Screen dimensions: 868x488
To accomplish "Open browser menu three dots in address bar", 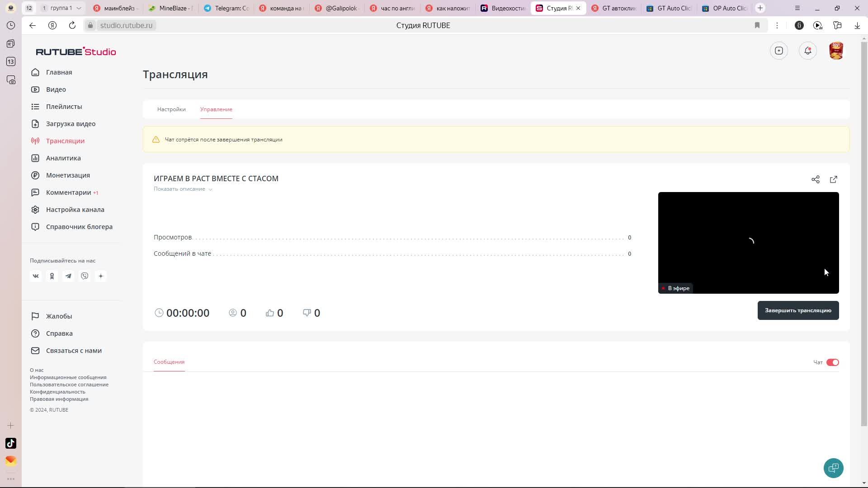I will pos(777,25).
